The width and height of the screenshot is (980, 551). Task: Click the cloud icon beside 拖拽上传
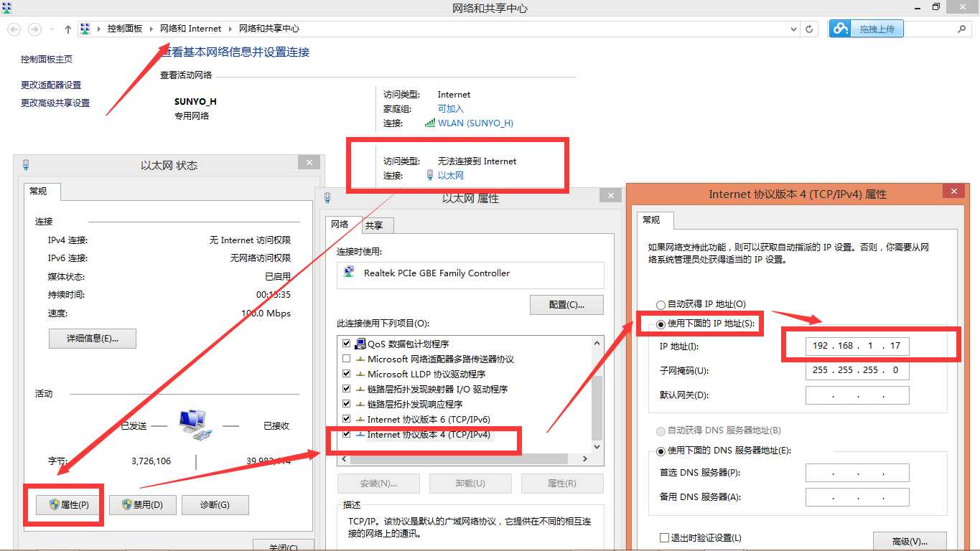[840, 29]
